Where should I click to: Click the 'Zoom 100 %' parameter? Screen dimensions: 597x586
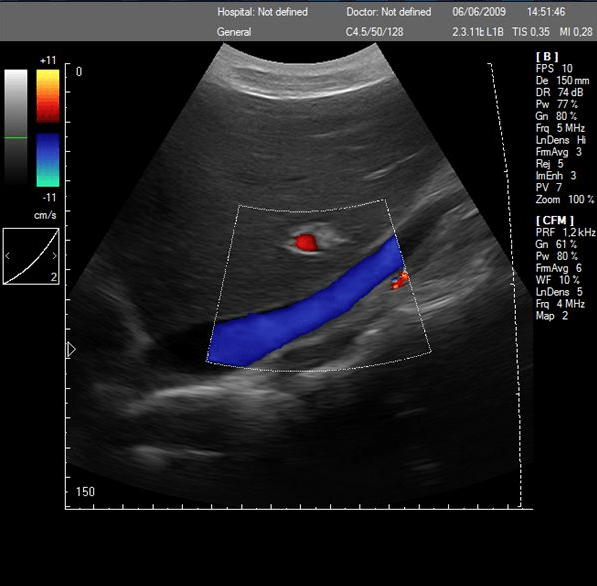point(565,200)
